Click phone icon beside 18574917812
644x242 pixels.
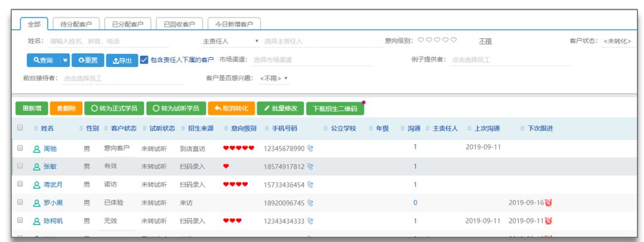(310, 167)
